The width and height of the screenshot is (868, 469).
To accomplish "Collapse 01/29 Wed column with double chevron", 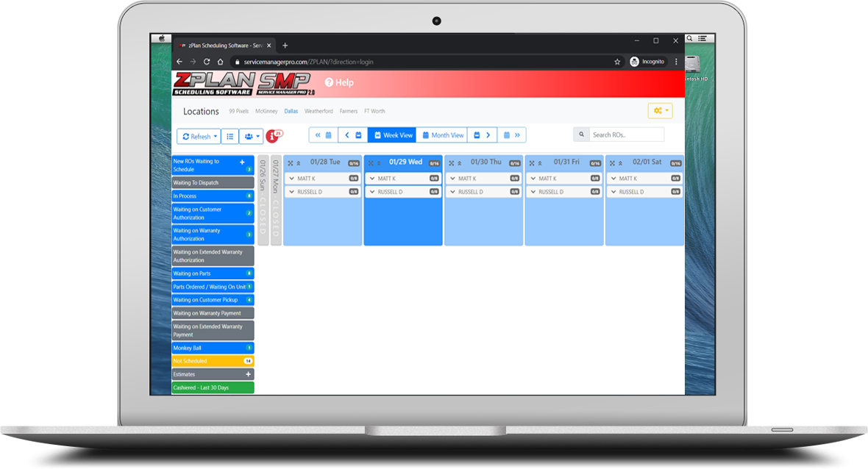I will pos(380,163).
